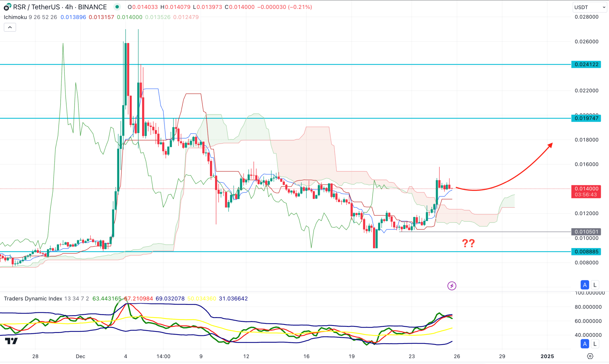Click the TDI green value 63.443165

[107, 298]
